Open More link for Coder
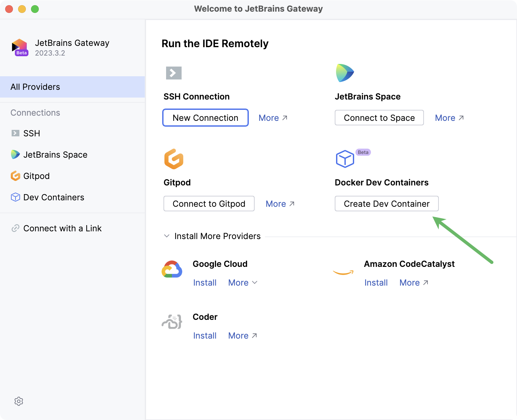Viewport: 517px width, 420px height. coord(243,336)
